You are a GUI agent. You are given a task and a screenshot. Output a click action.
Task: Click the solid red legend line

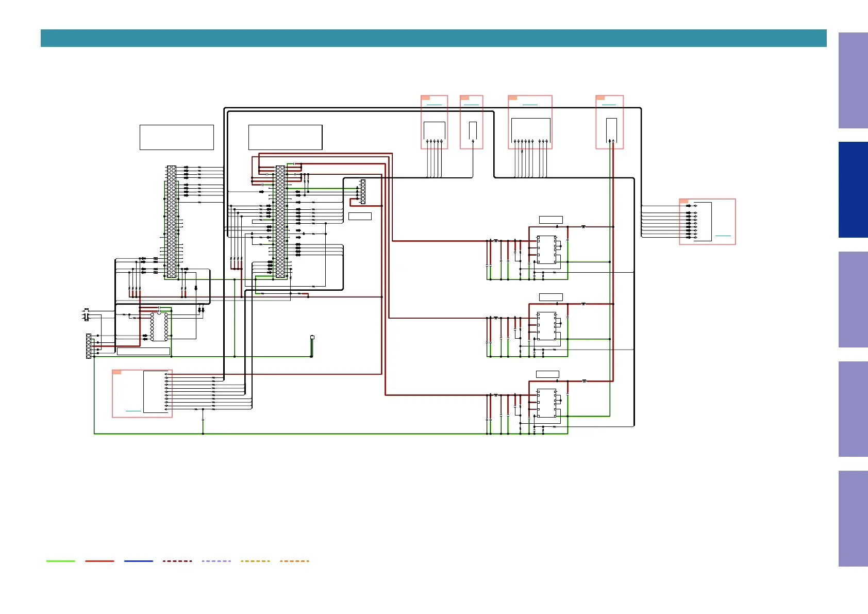coord(99,561)
